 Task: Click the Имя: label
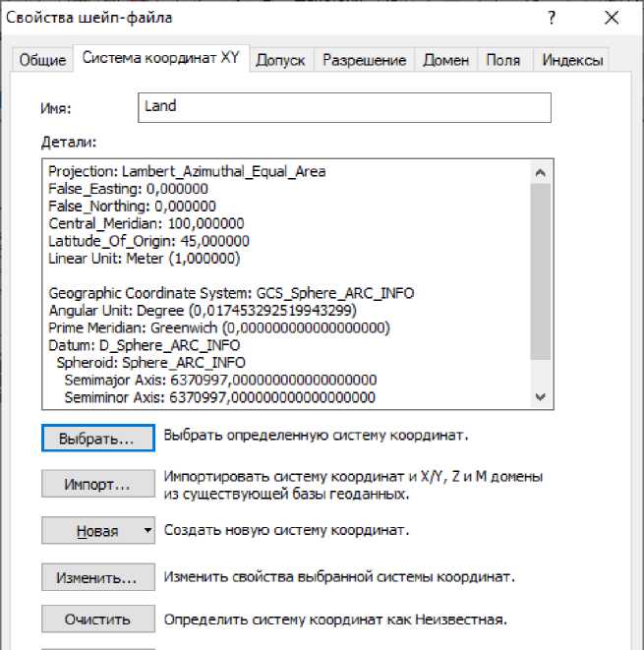pos(56,108)
